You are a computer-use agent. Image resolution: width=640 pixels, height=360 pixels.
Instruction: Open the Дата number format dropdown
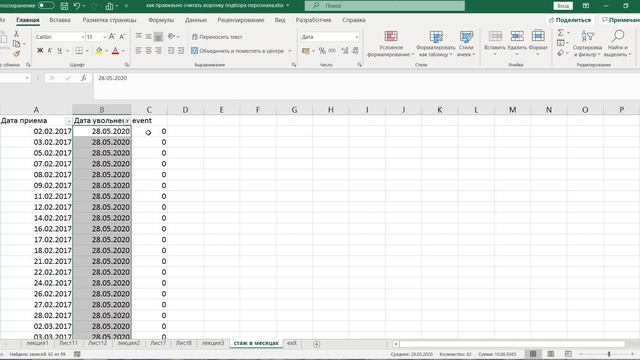[356, 37]
